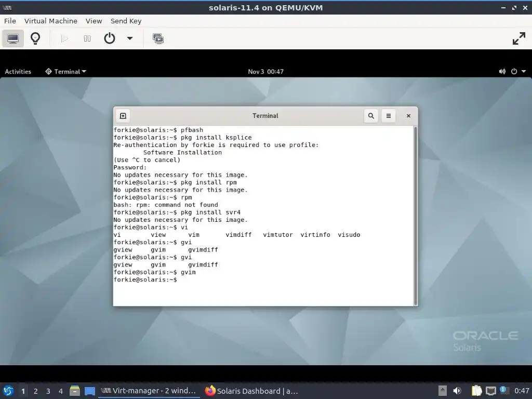This screenshot has height=399, width=532.
Task: Open the clipboard manager tray icon
Action: point(477,391)
